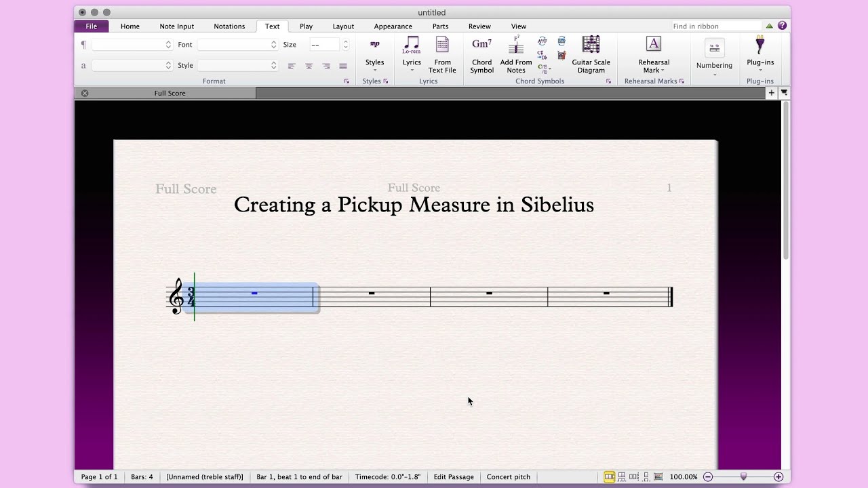Select single pages horizontally view
This screenshot has height=488, width=868.
(x=634, y=476)
